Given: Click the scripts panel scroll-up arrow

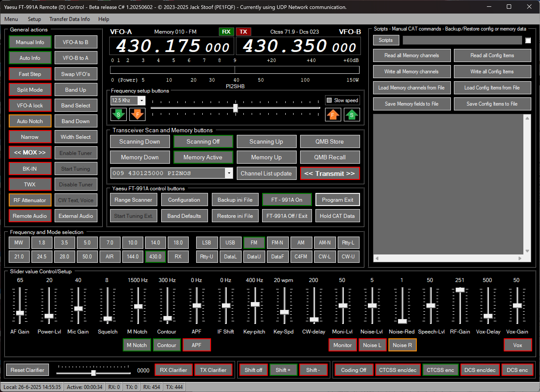Looking at the screenshot, I should (x=527, y=118).
